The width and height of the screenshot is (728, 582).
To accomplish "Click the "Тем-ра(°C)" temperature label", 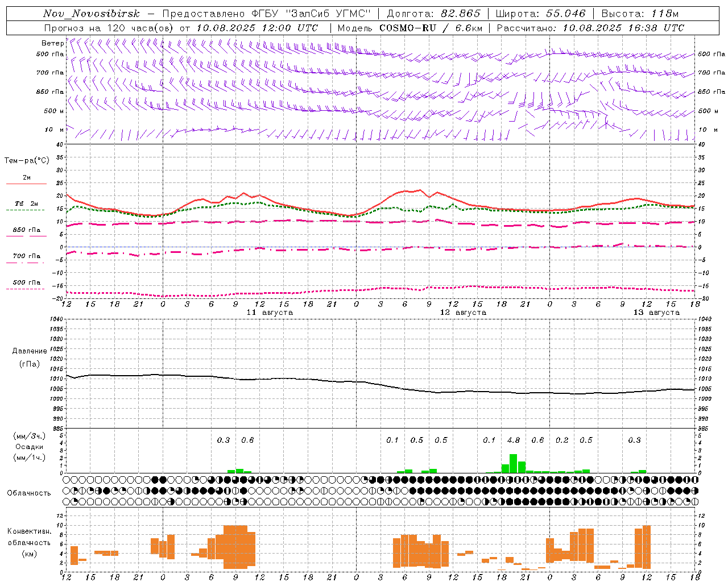I will [27, 161].
